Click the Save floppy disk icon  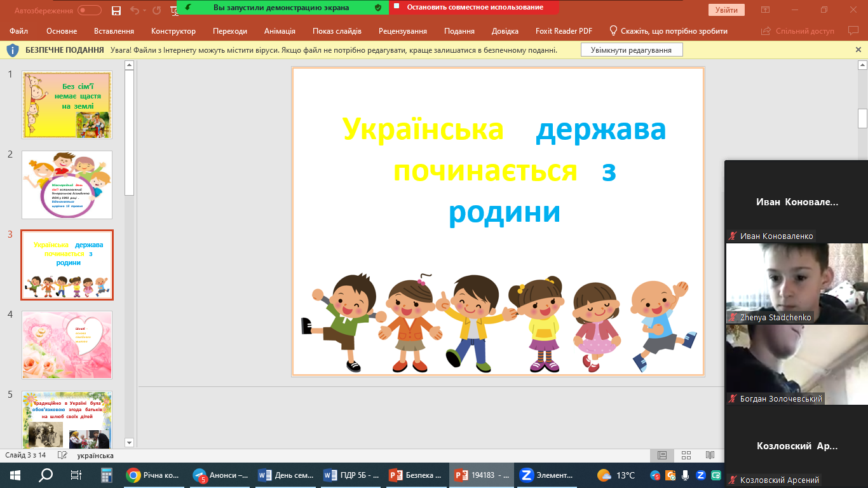pos(116,10)
